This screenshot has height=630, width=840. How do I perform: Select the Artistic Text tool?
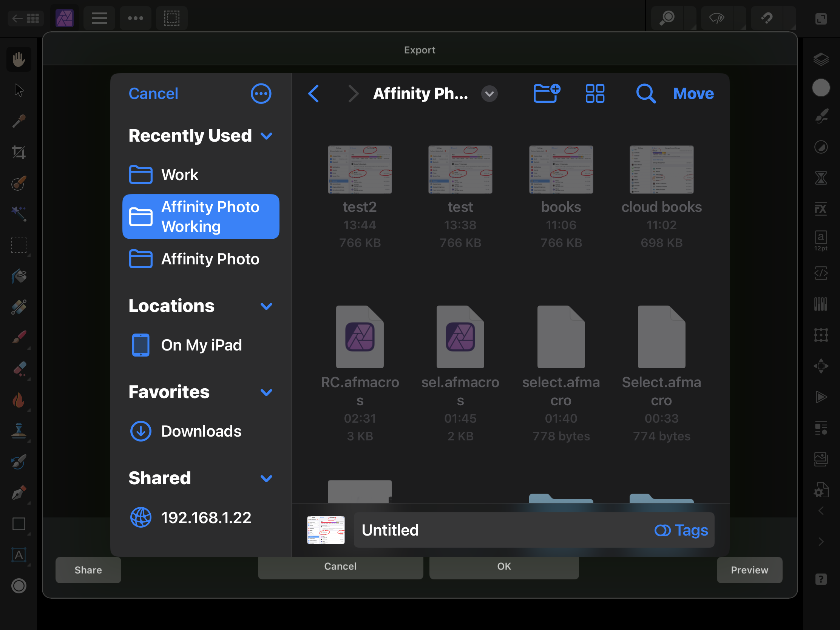19,555
